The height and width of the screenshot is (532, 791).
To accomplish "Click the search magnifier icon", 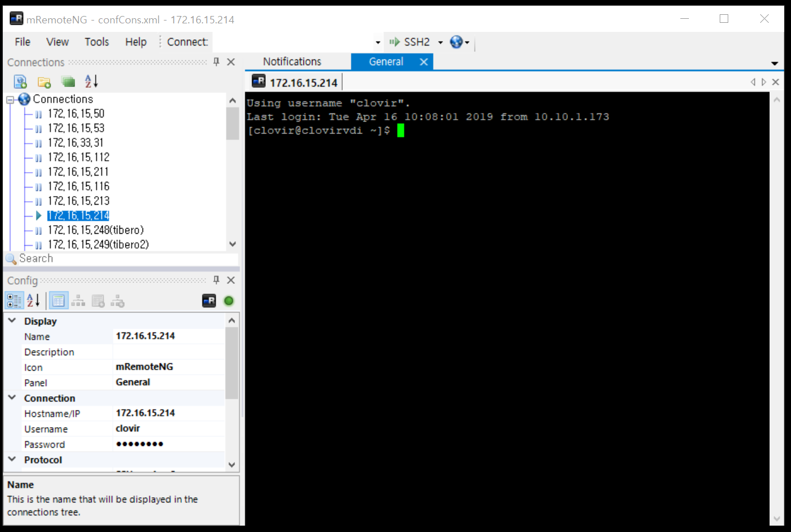I will (11, 259).
